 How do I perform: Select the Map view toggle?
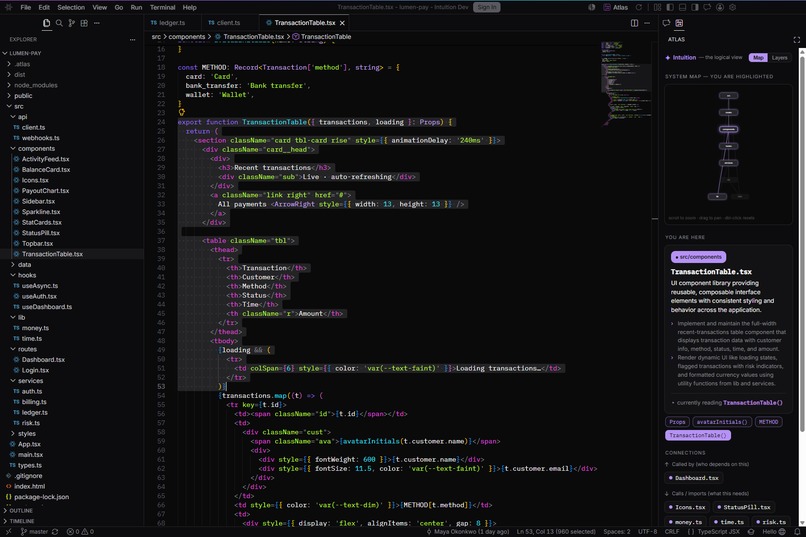click(x=758, y=58)
